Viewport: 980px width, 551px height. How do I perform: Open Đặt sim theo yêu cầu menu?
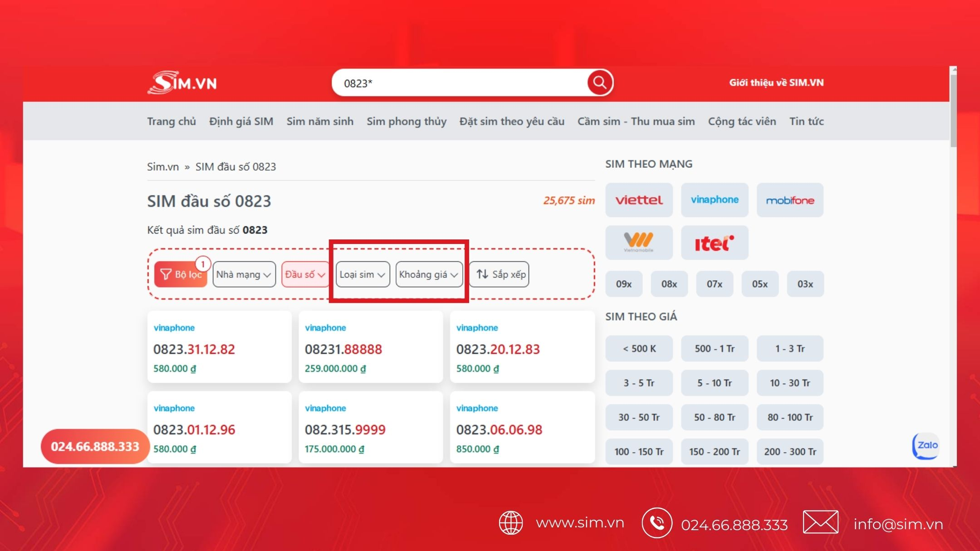coord(512,122)
